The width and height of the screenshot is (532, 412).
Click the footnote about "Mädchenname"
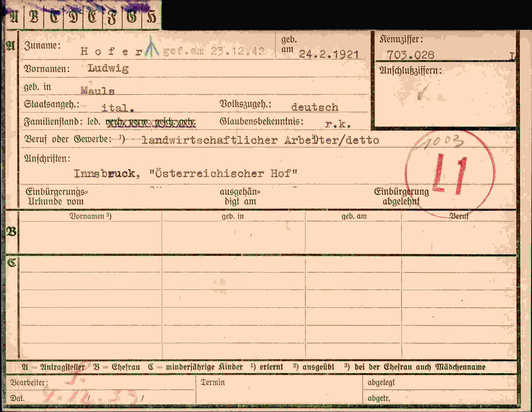coord(415,367)
